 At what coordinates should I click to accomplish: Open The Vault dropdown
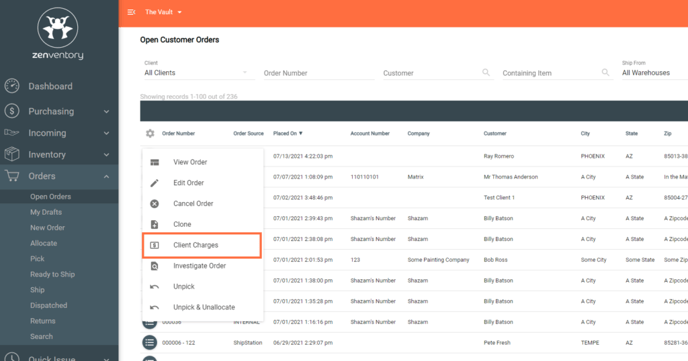[x=163, y=12]
